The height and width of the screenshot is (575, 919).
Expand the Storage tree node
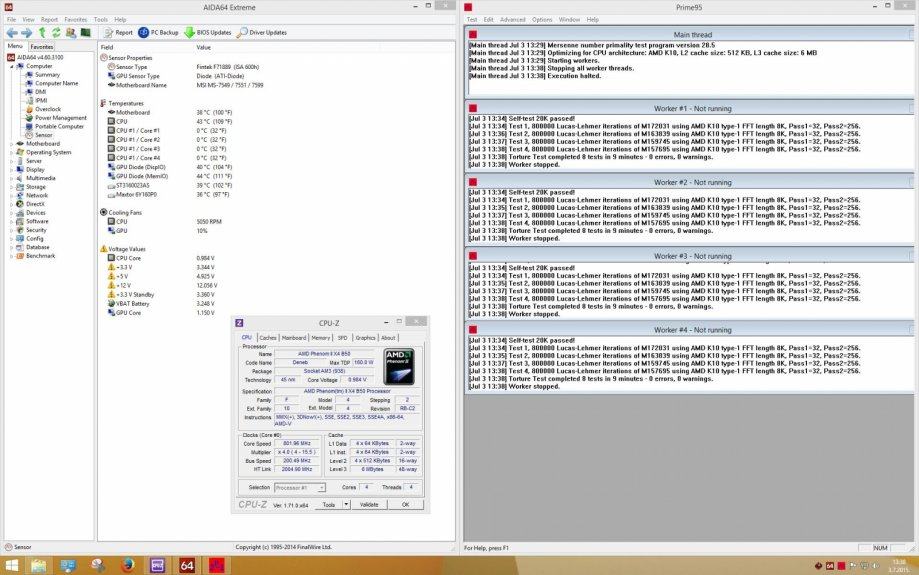[x=12, y=187]
